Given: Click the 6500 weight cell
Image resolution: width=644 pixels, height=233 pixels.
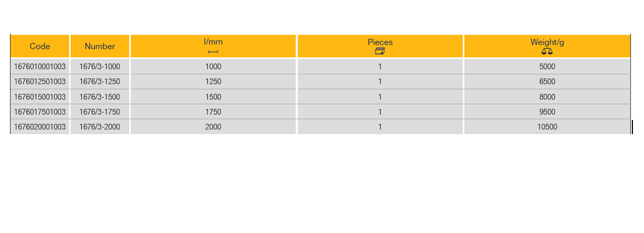Looking at the screenshot, I should pos(547,82).
